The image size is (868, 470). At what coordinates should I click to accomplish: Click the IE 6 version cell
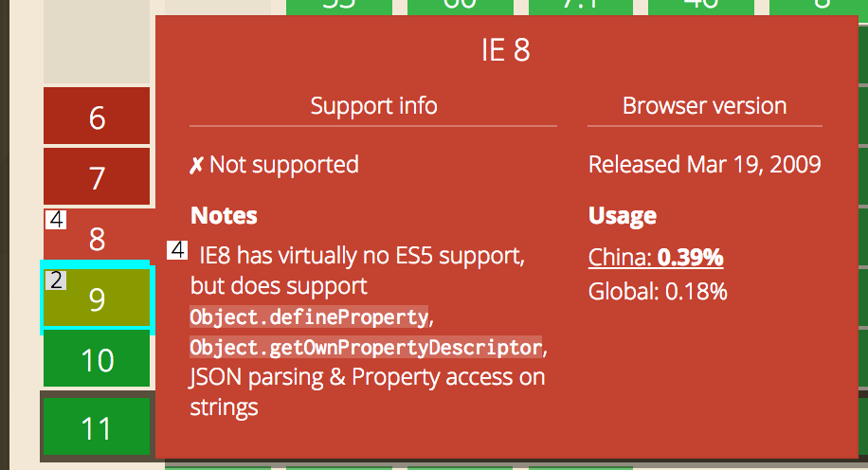tap(97, 117)
